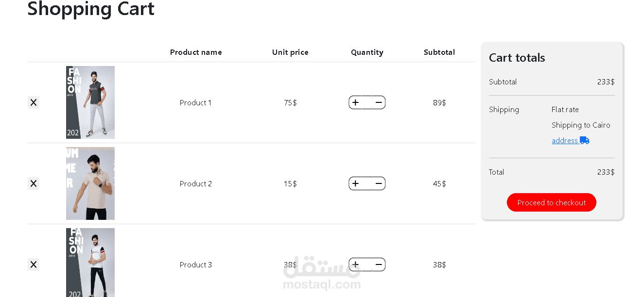
Task: Decrease Product 2 quantity with minus
Action: click(379, 183)
